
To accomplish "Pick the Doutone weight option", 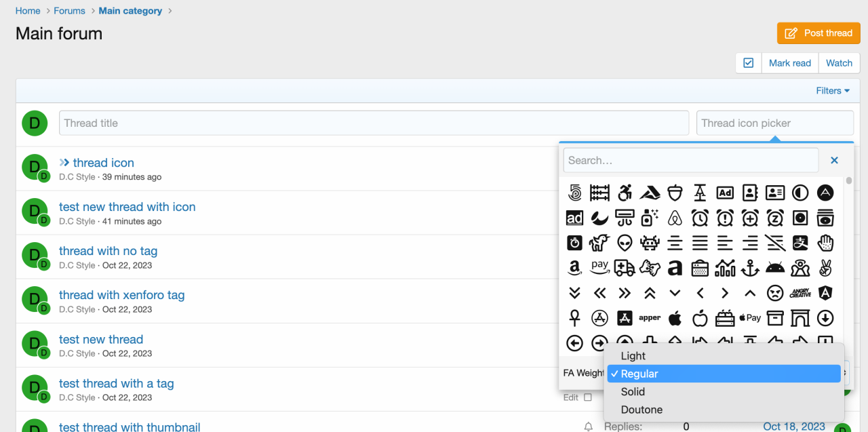I will (x=642, y=410).
